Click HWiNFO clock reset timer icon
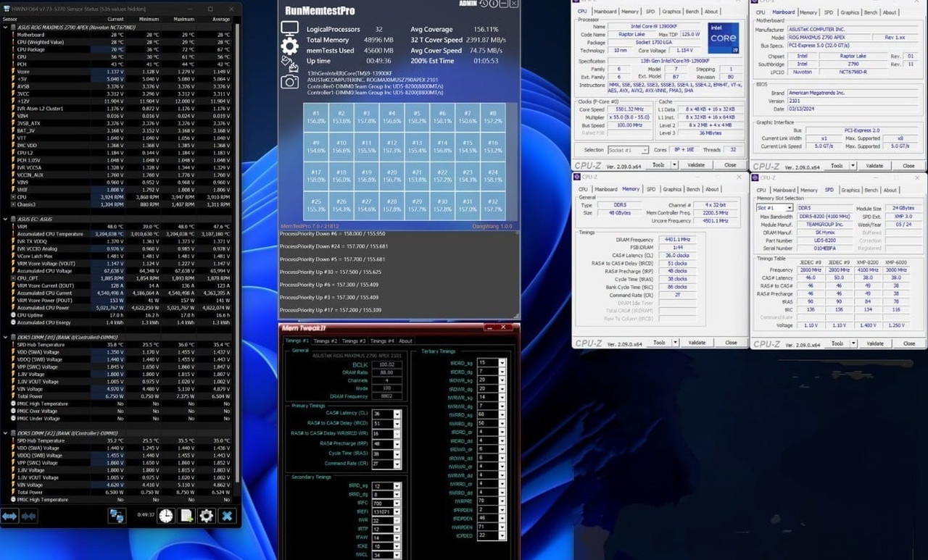The height and width of the screenshot is (560, 928). pos(166,516)
